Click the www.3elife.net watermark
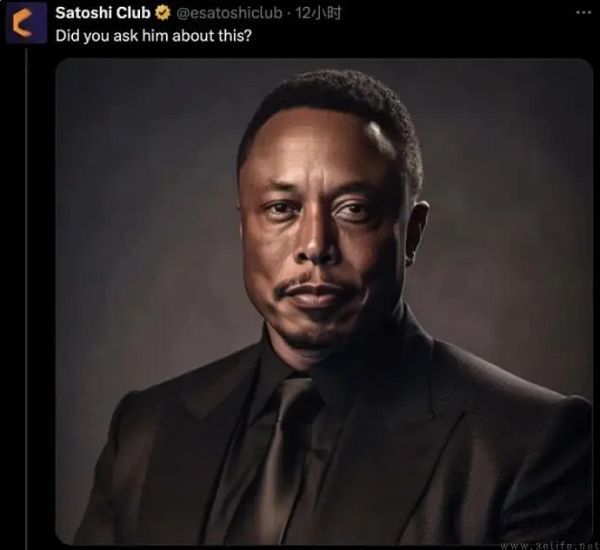Screen dimensions: 600x550 point(550,545)
